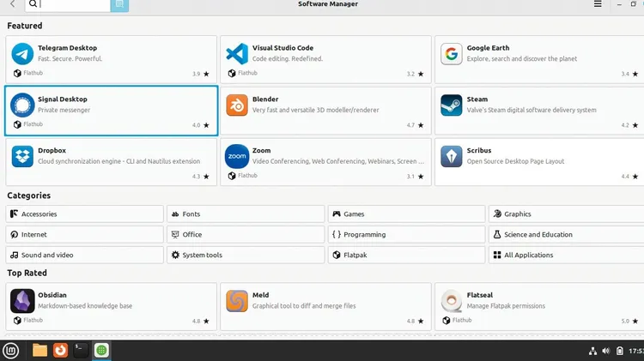
Task: Click the magnifier search icon
Action: [x=33, y=4]
